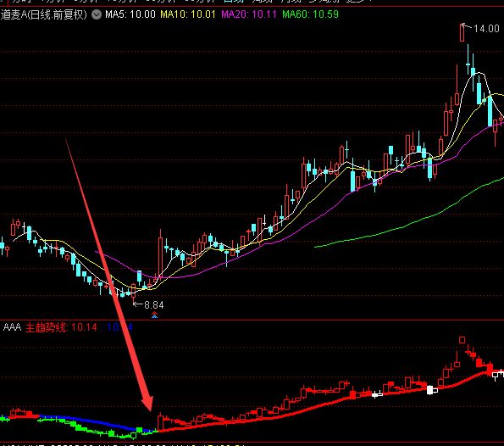The image size is (504, 446).
Task: Select the yellow MA10: 10.01 label
Action: coord(188,14)
